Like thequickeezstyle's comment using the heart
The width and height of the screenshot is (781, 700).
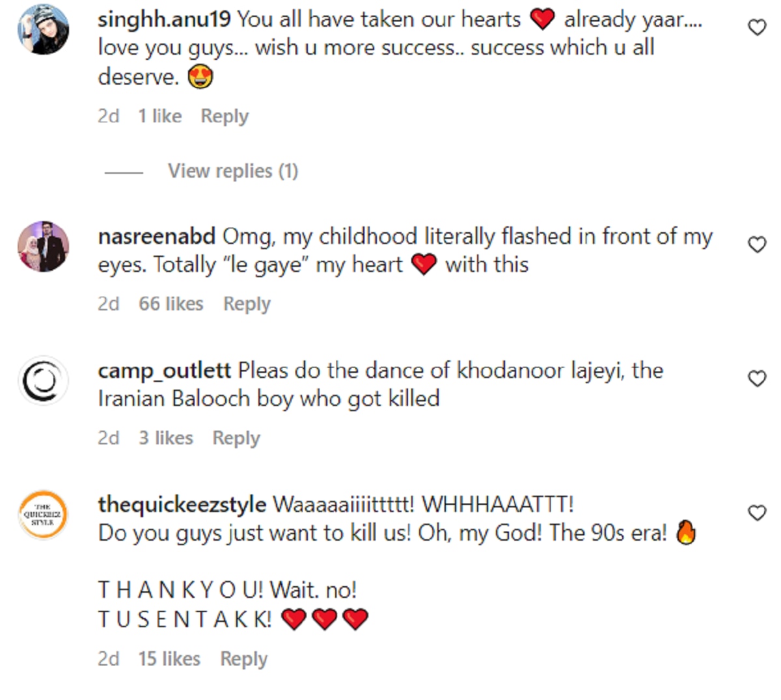[757, 513]
